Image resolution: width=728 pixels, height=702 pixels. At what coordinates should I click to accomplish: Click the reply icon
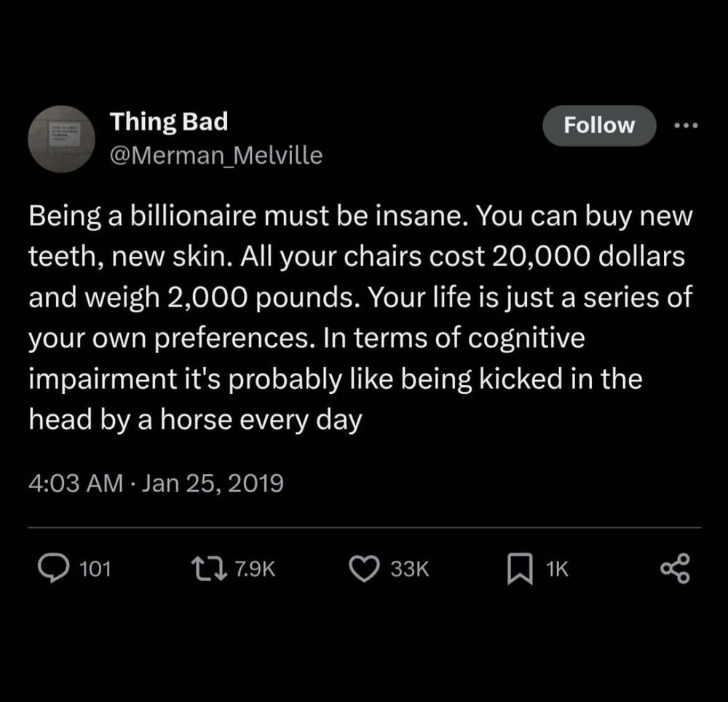[x=52, y=568]
